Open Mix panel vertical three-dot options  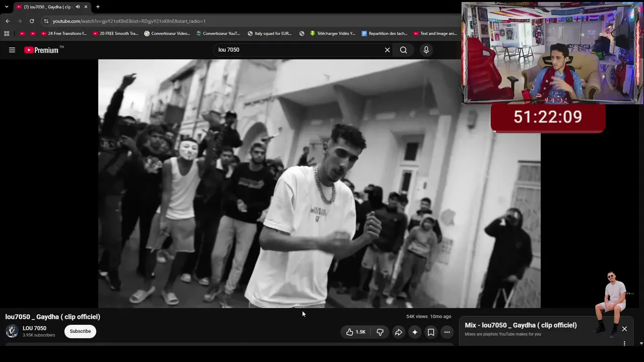pos(624,344)
